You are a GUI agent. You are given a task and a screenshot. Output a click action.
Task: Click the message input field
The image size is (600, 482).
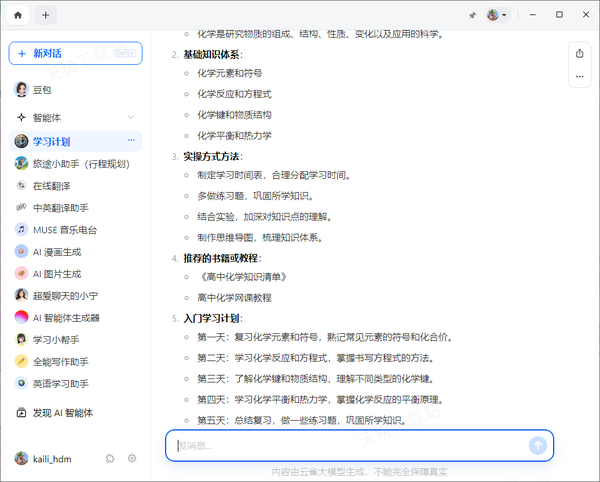point(350,445)
